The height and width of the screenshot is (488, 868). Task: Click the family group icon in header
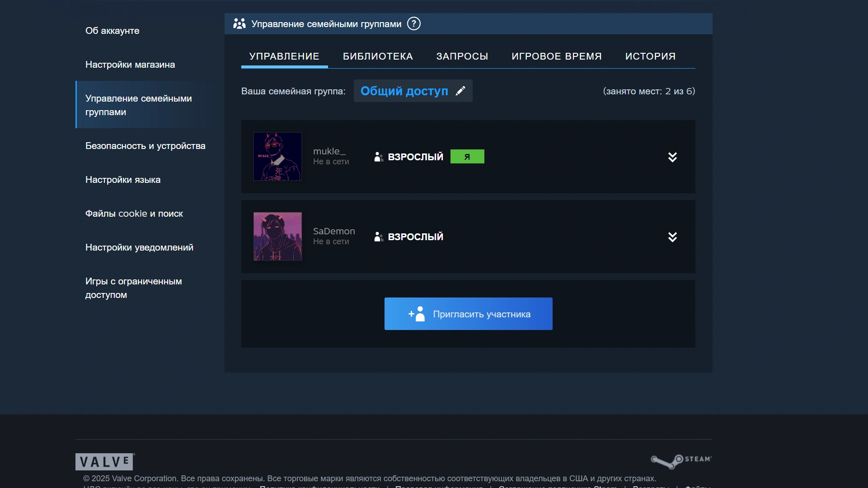click(239, 23)
